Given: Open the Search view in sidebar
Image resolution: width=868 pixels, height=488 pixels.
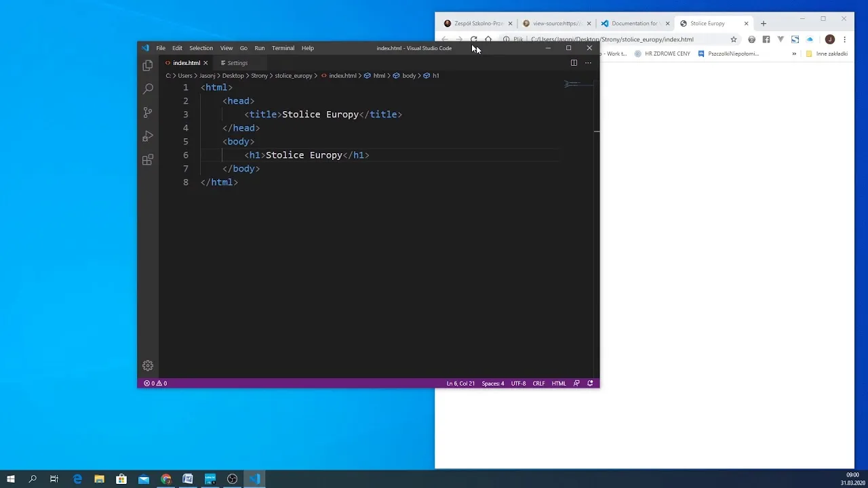Looking at the screenshot, I should coord(148,89).
